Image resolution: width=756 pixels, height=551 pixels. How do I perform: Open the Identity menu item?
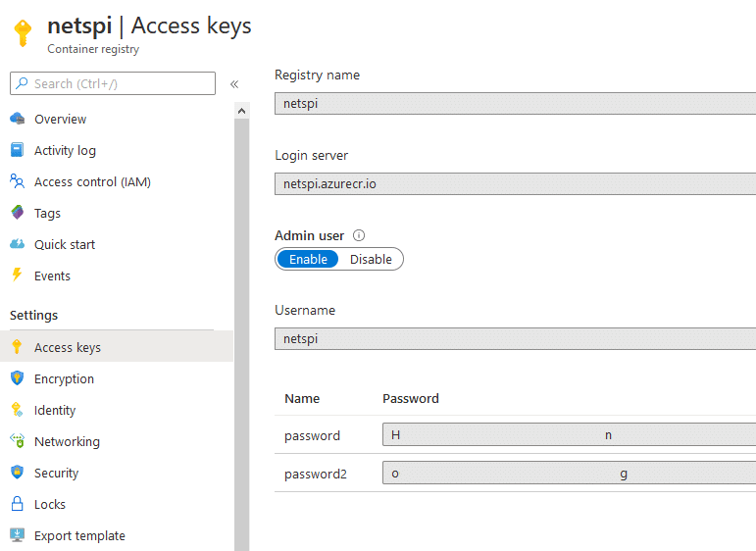[55, 410]
